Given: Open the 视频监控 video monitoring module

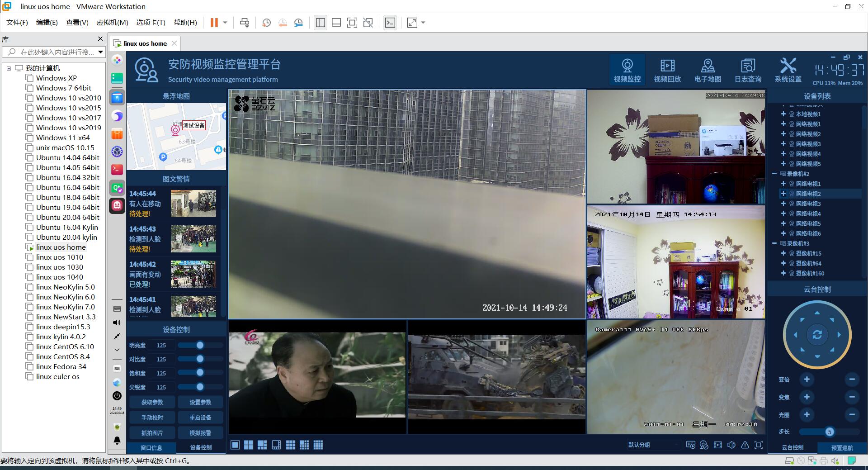Looking at the screenshot, I should tap(627, 70).
